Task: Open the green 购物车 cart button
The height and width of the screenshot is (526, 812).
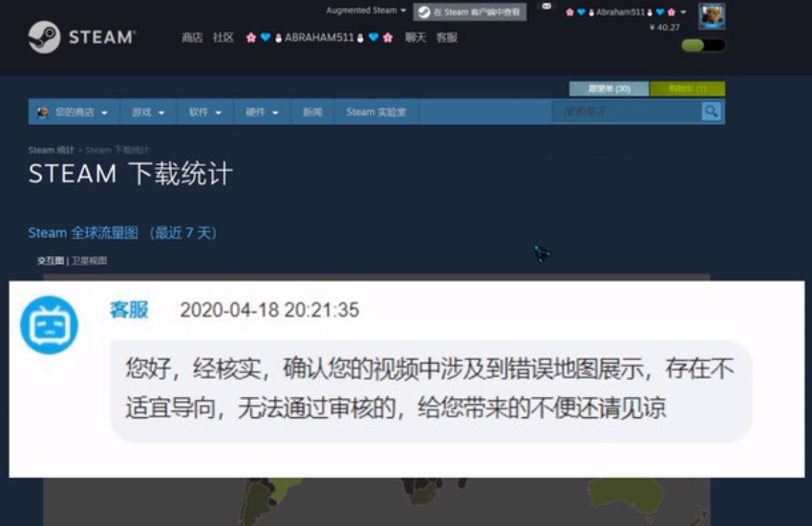Action: 688,89
